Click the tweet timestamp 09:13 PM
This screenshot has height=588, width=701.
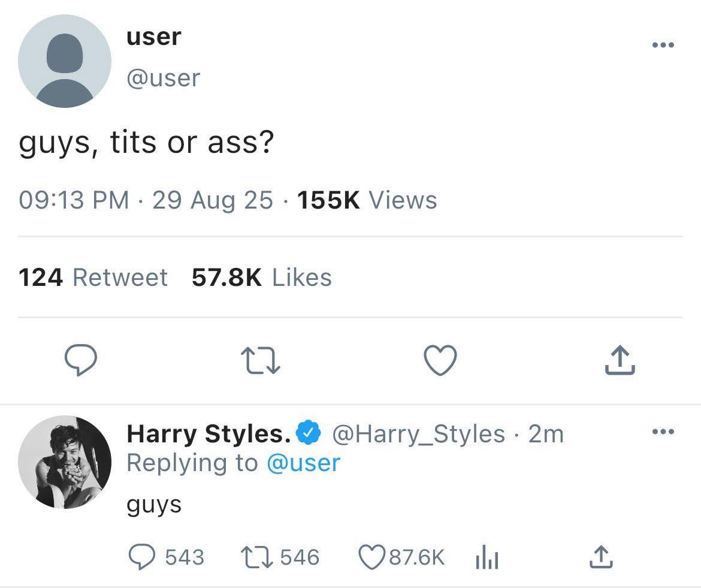point(74,200)
